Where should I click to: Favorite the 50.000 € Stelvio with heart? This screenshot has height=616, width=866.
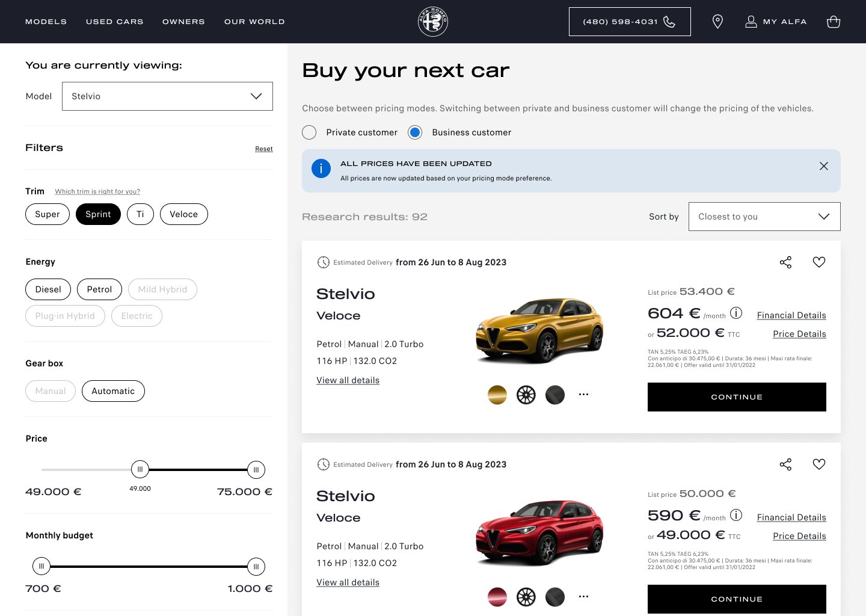[819, 464]
